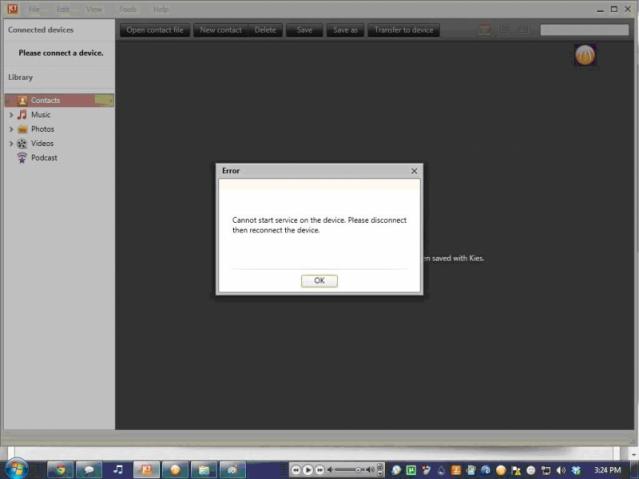Open the Windows Start orb

(x=17, y=468)
